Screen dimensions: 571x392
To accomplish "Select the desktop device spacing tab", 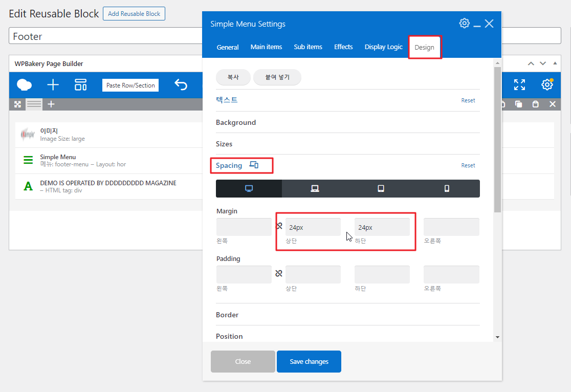I will pyautogui.click(x=249, y=188).
